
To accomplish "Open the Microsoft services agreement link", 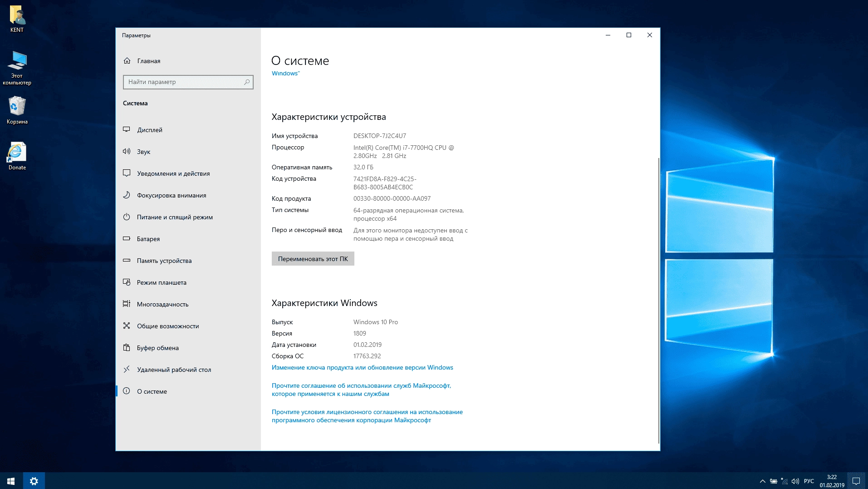I will [361, 390].
